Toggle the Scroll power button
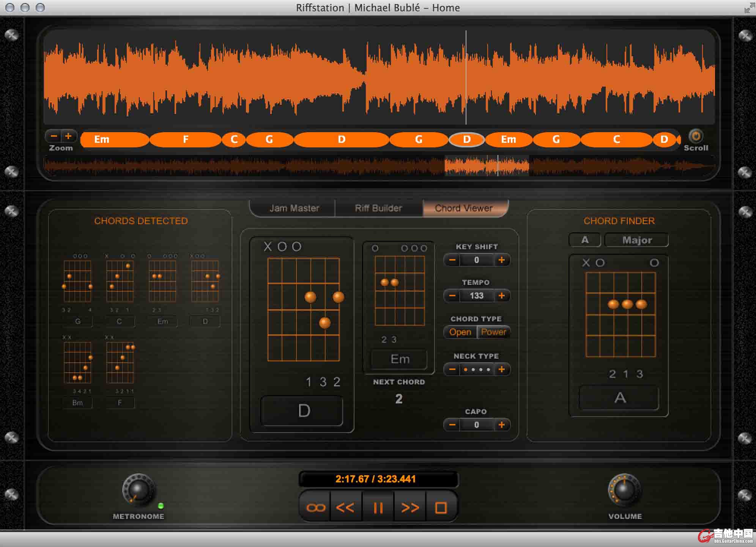This screenshot has width=756, height=547. pyautogui.click(x=696, y=136)
